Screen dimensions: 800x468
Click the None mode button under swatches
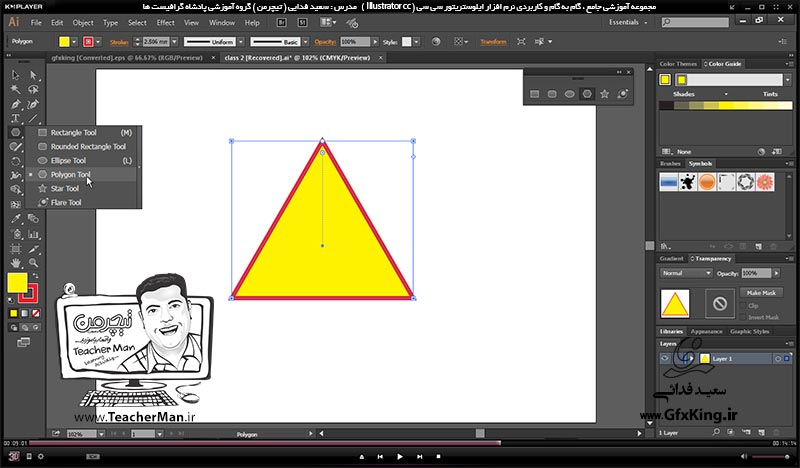(36, 313)
